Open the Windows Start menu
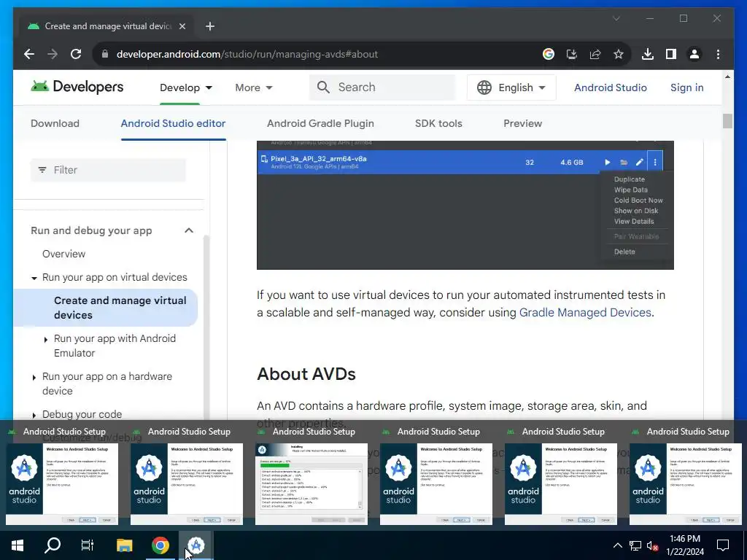 [18, 545]
